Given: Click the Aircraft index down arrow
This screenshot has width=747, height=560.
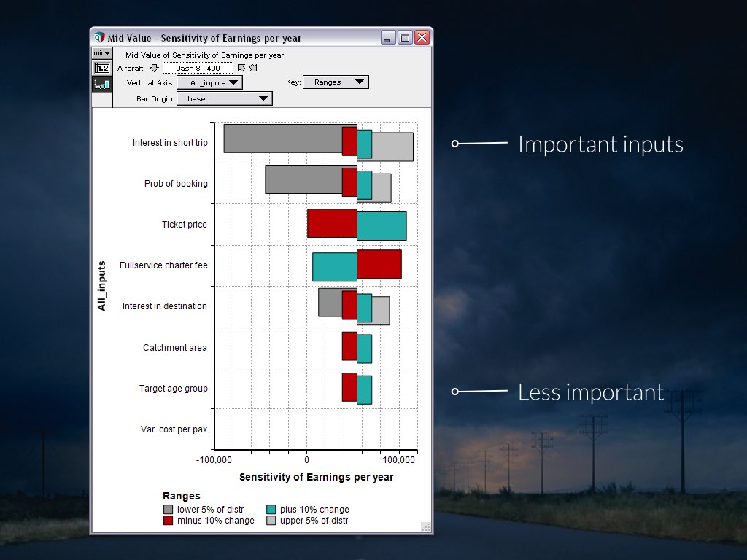Looking at the screenshot, I should (154, 68).
